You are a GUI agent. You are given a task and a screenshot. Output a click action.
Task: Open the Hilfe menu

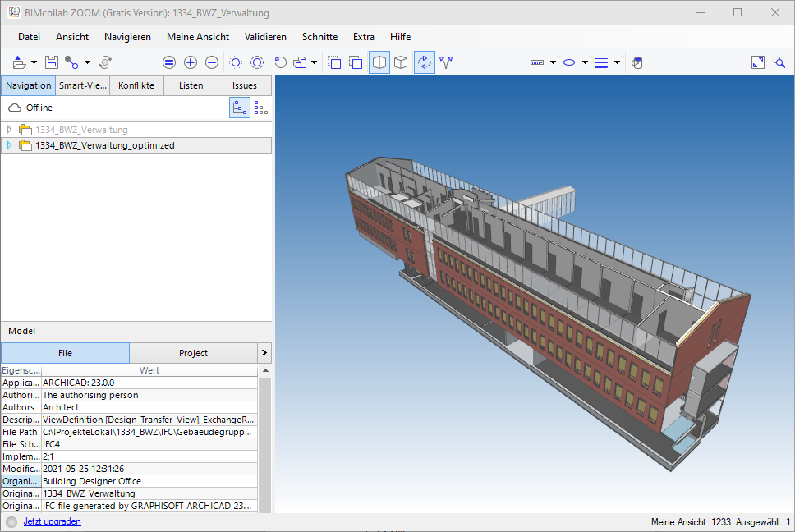point(401,37)
